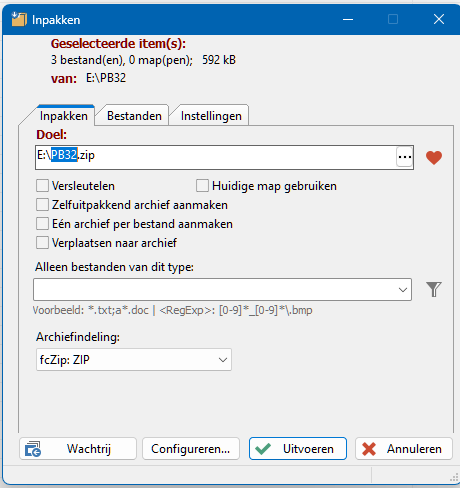Check Zelfuitpakkend archief aanmaken

pos(42,205)
